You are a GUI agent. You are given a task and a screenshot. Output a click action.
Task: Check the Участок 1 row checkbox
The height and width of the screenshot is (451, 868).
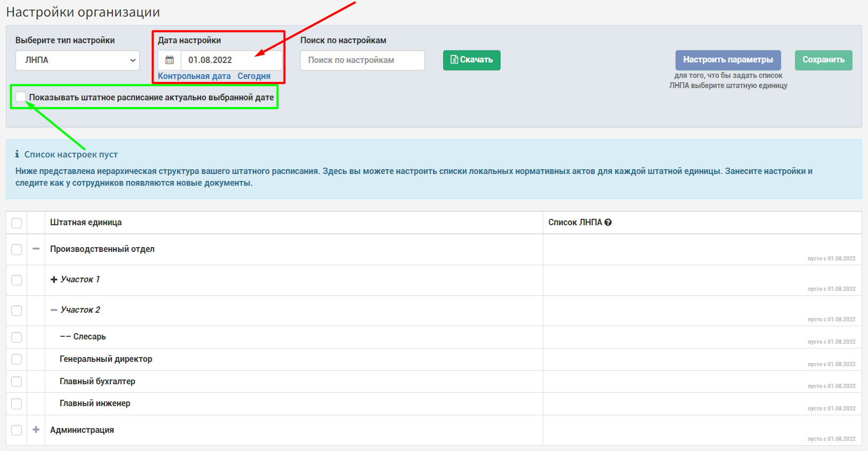17,280
